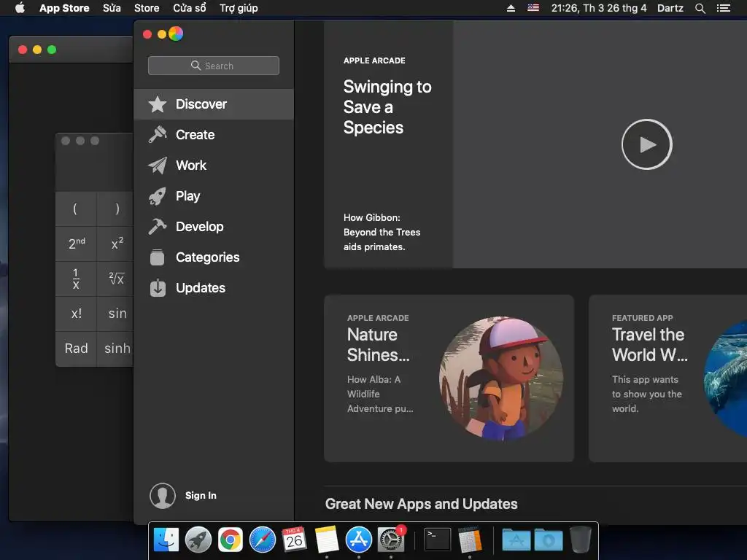Screen dimensions: 747x560
Task: Open the Cửa sổ menu
Action: tap(190, 8)
